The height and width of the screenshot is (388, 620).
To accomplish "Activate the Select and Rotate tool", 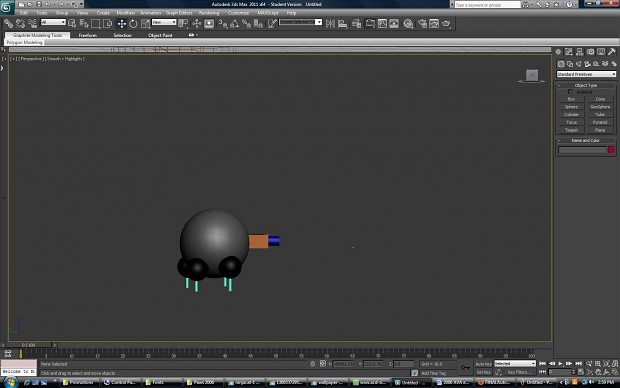I will [x=133, y=24].
